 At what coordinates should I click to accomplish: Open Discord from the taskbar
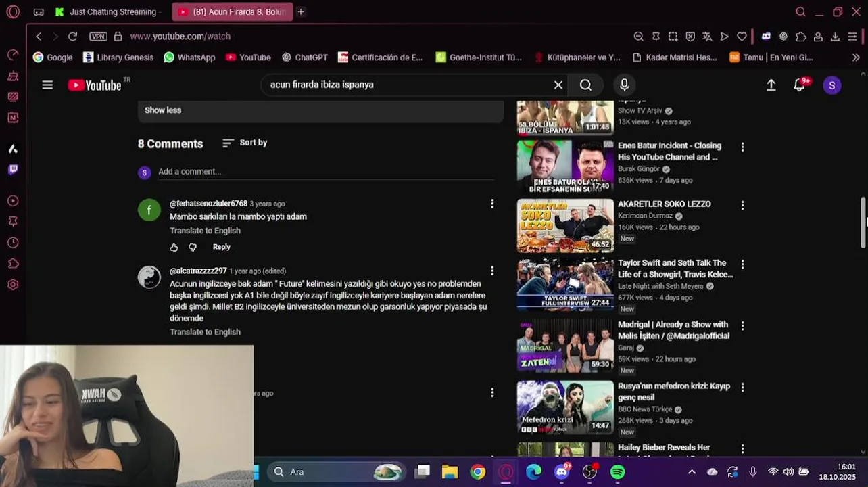click(561, 472)
